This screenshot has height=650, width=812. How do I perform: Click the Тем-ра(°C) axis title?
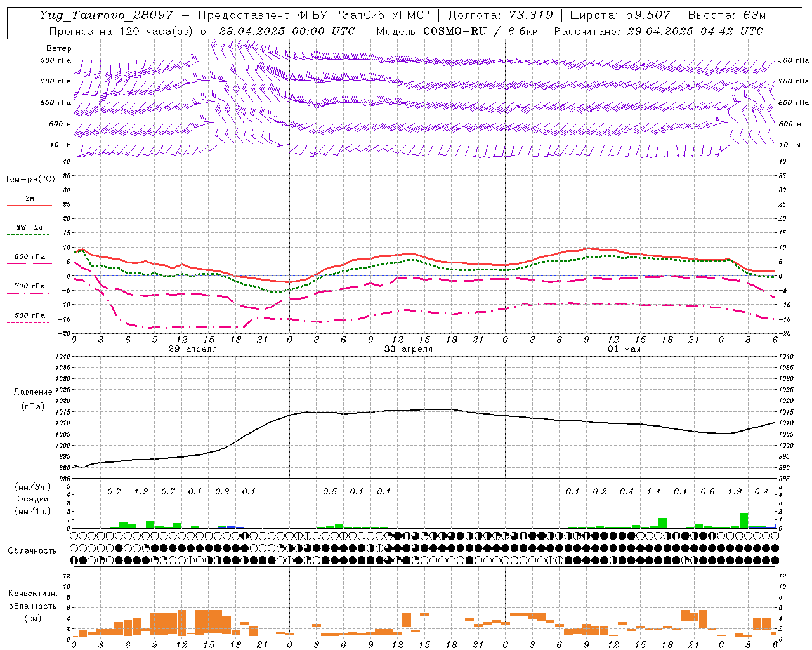30,180
